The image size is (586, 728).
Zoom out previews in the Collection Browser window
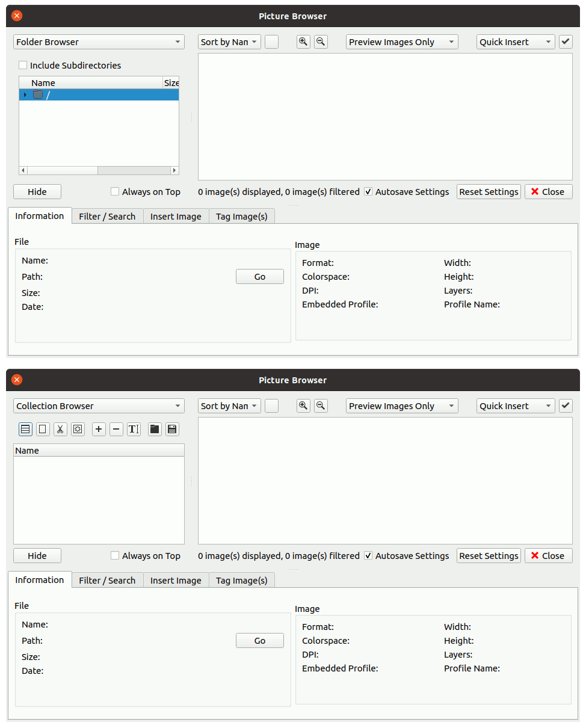321,406
